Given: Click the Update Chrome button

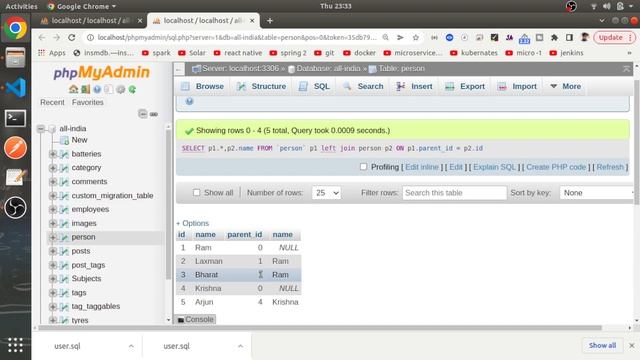Looking at the screenshot, I should 614,38.
